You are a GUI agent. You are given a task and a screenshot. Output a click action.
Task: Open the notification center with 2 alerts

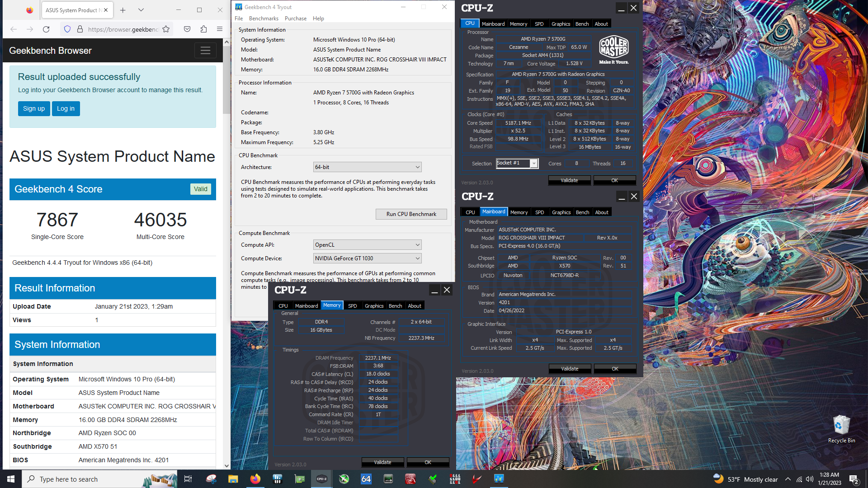point(854,479)
